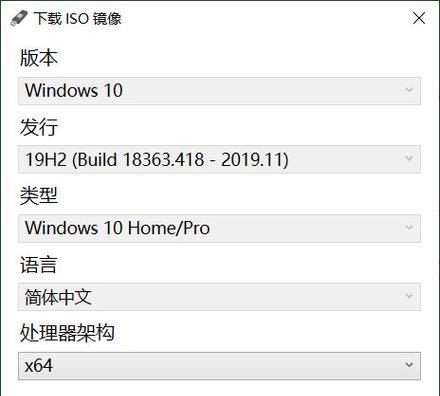Click the chevron arrow of 语言 dropdown
440x396 pixels.
[x=409, y=296]
